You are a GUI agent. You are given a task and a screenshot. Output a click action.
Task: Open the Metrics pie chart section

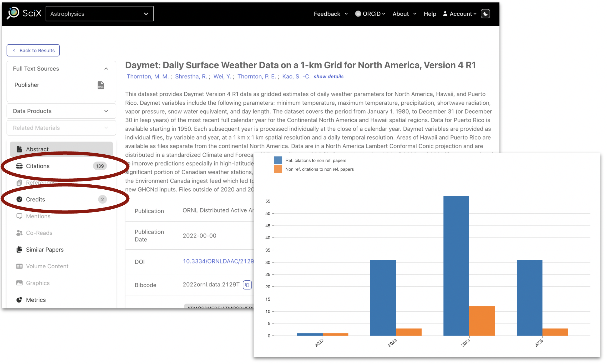pos(36,300)
